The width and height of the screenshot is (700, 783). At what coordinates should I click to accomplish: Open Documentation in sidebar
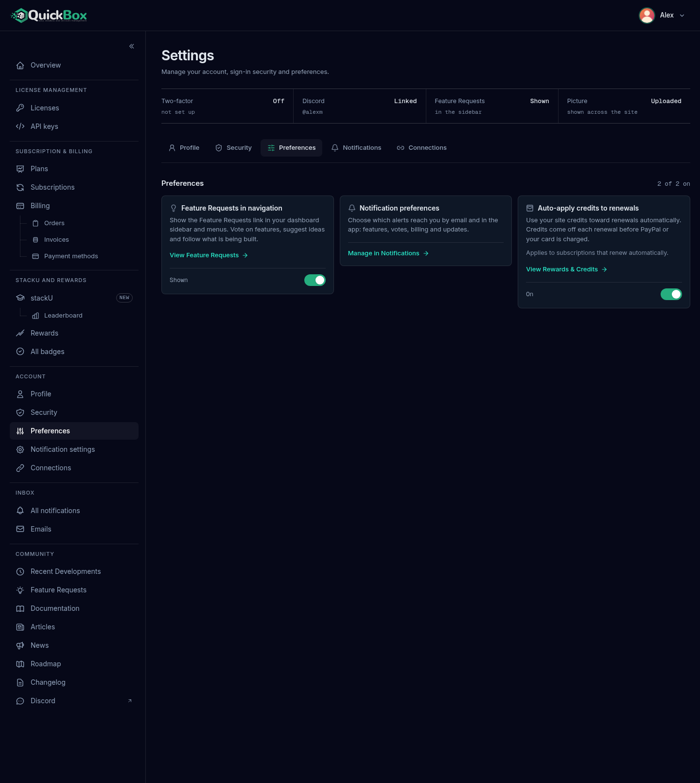74,608
